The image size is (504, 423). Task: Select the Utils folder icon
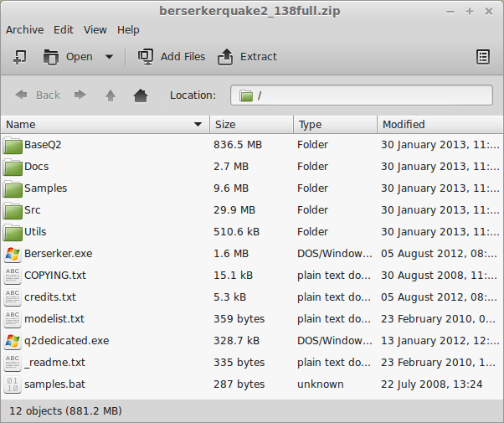[13, 233]
